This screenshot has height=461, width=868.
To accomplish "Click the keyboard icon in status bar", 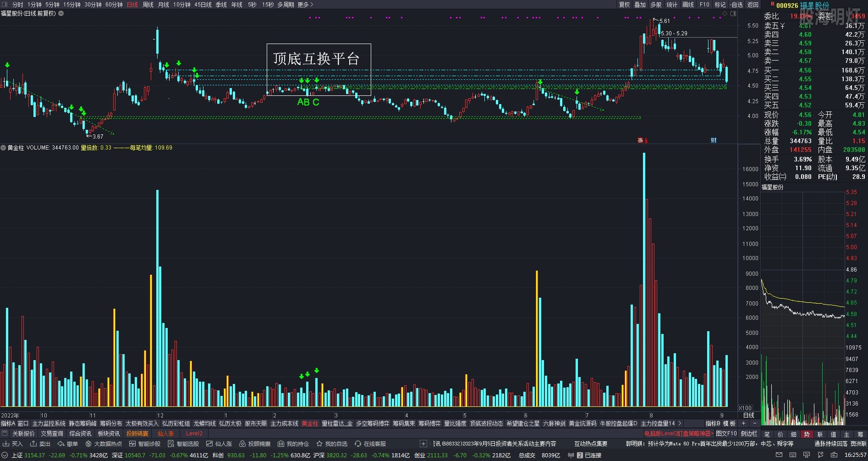I will click(792, 455).
